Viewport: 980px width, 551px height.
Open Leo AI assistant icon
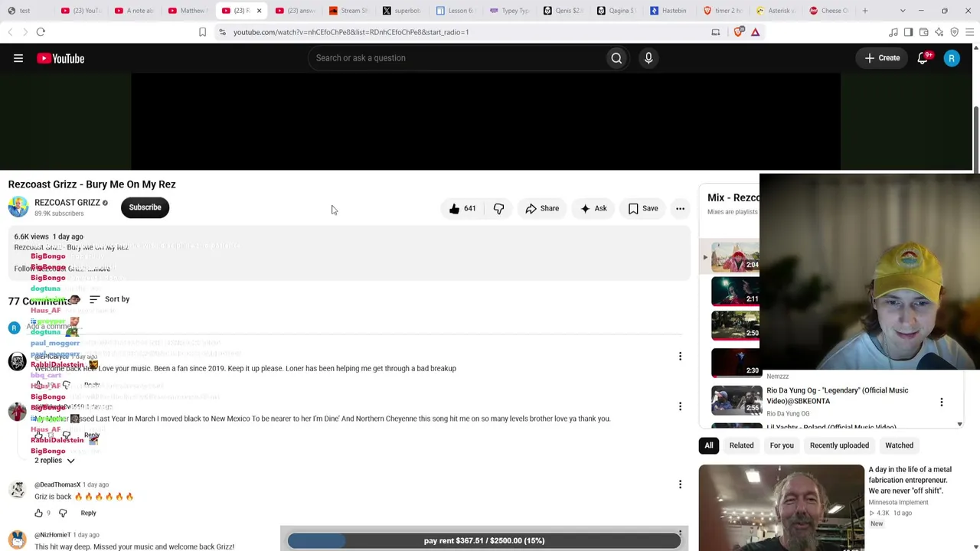[x=939, y=32]
